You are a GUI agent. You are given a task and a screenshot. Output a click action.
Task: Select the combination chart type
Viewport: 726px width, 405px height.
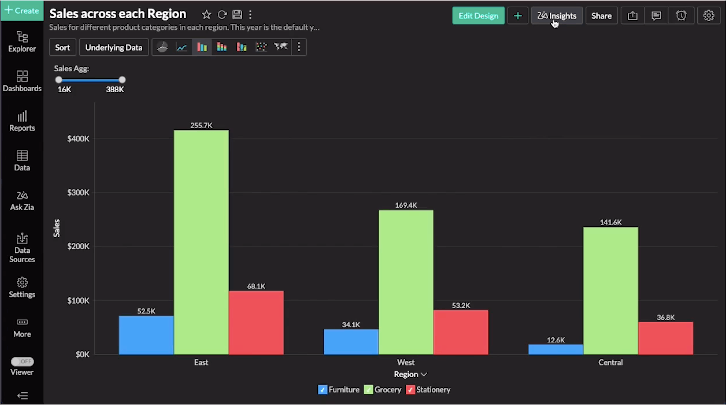(242, 47)
